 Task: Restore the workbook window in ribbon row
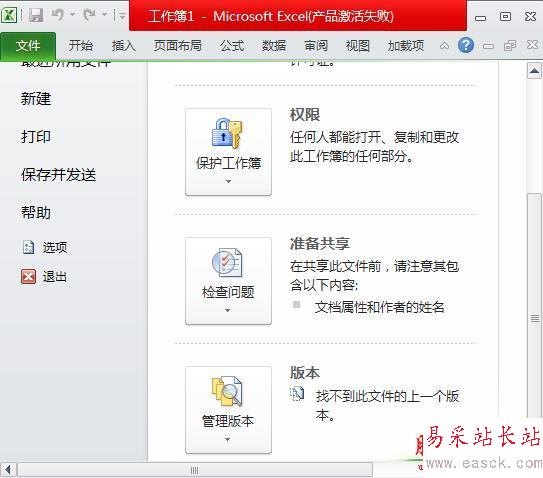pyautogui.click(x=510, y=45)
